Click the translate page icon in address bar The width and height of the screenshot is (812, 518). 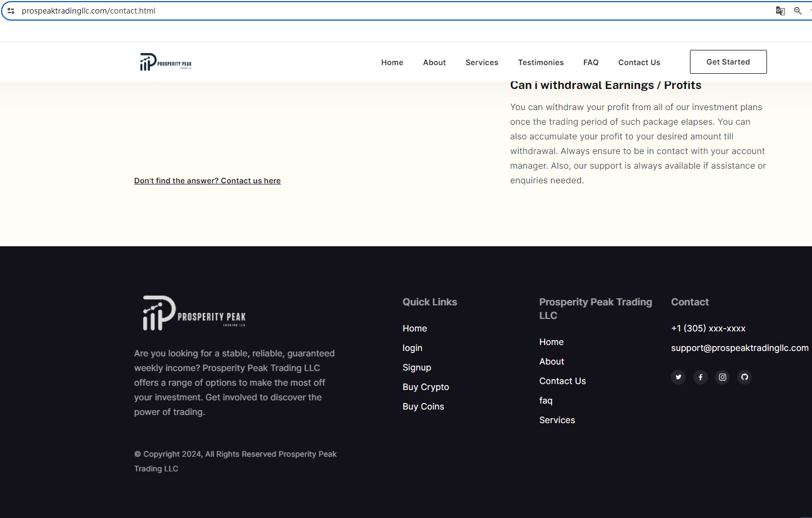780,11
